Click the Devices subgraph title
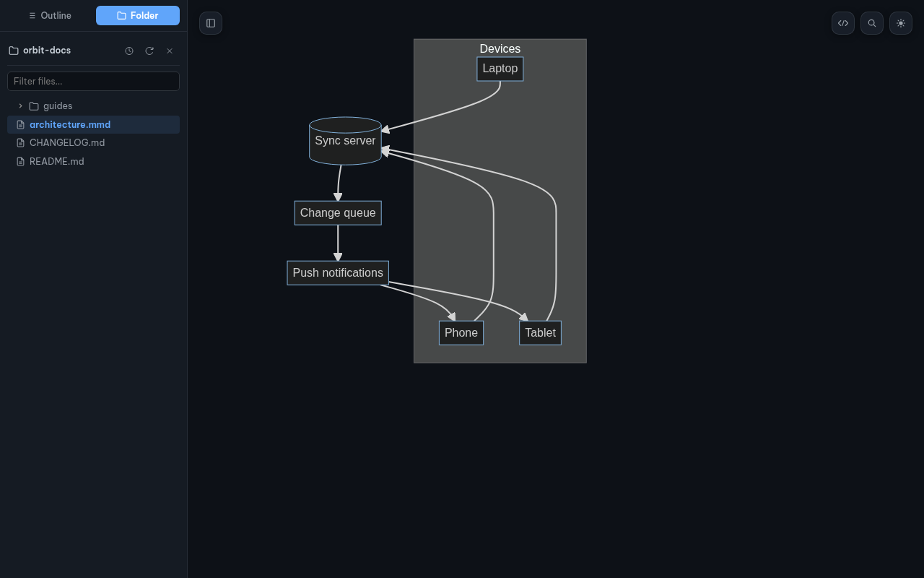 (500, 48)
